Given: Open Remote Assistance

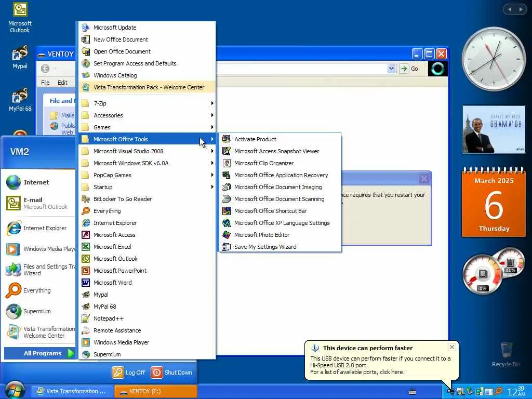Looking at the screenshot, I should click(x=147, y=330).
